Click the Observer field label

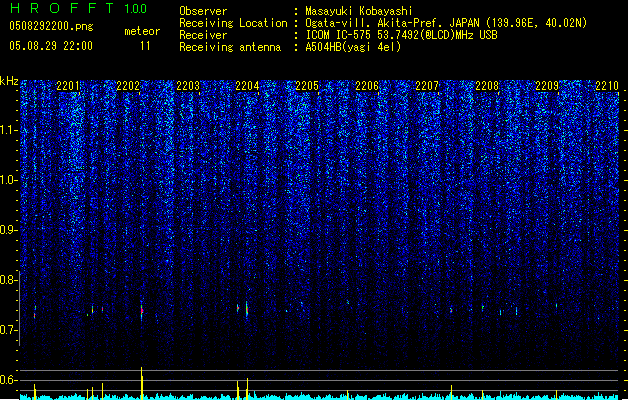click(203, 11)
